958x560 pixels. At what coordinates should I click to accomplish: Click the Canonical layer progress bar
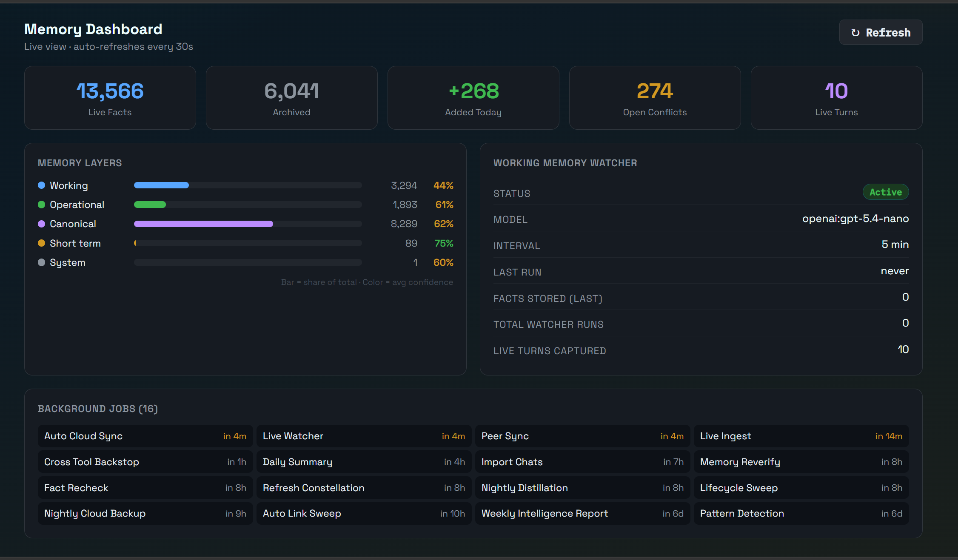pyautogui.click(x=203, y=224)
